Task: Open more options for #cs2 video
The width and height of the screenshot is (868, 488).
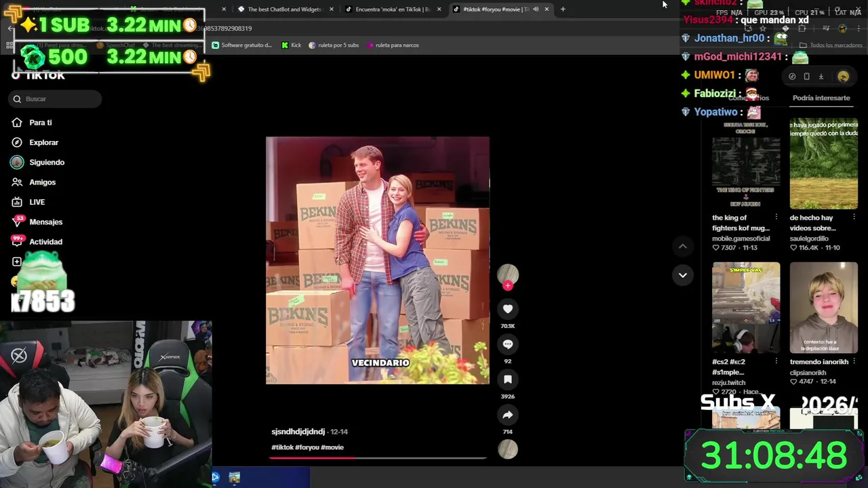Action: coord(776,362)
